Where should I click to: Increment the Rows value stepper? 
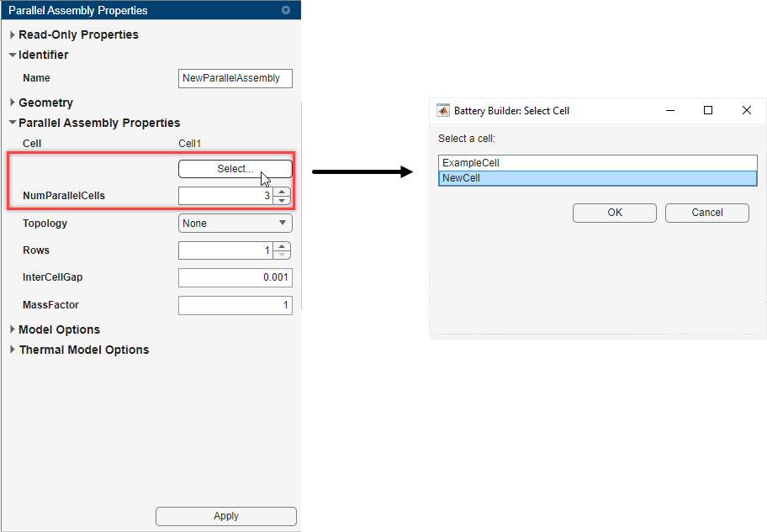pos(283,246)
